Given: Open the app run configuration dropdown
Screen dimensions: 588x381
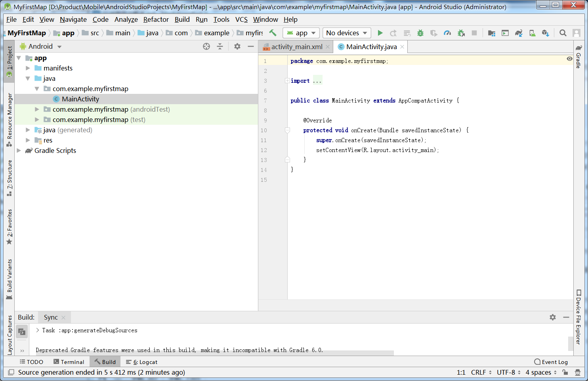Looking at the screenshot, I should [x=301, y=33].
